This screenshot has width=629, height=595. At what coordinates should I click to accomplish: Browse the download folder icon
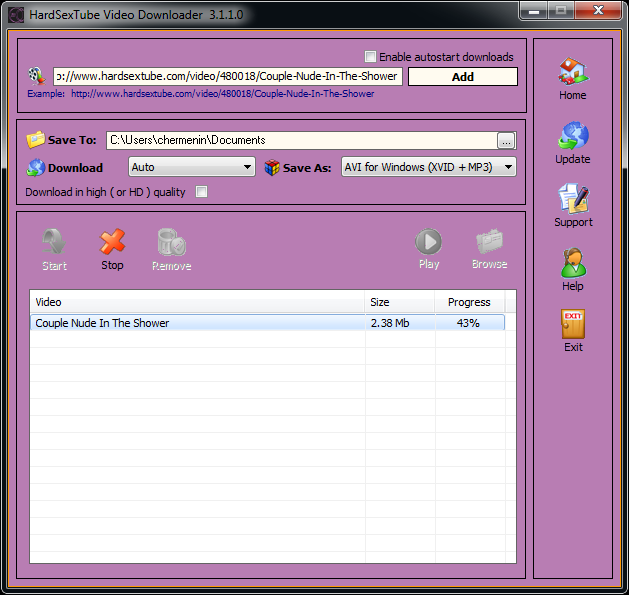coord(489,241)
